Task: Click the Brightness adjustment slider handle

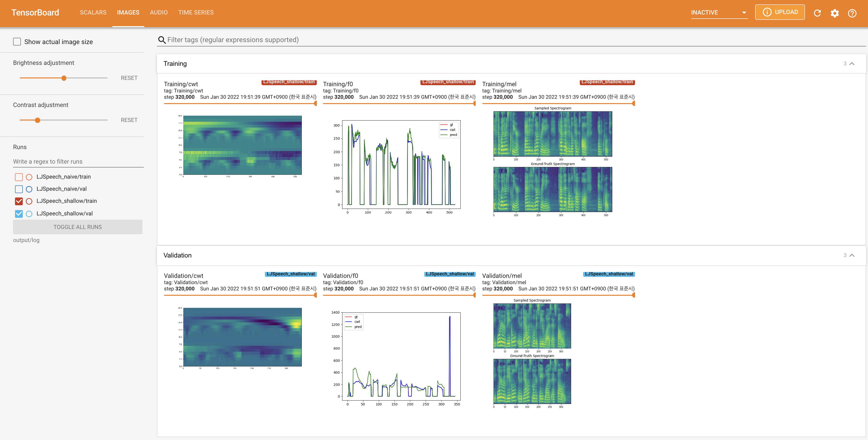Action: click(64, 78)
